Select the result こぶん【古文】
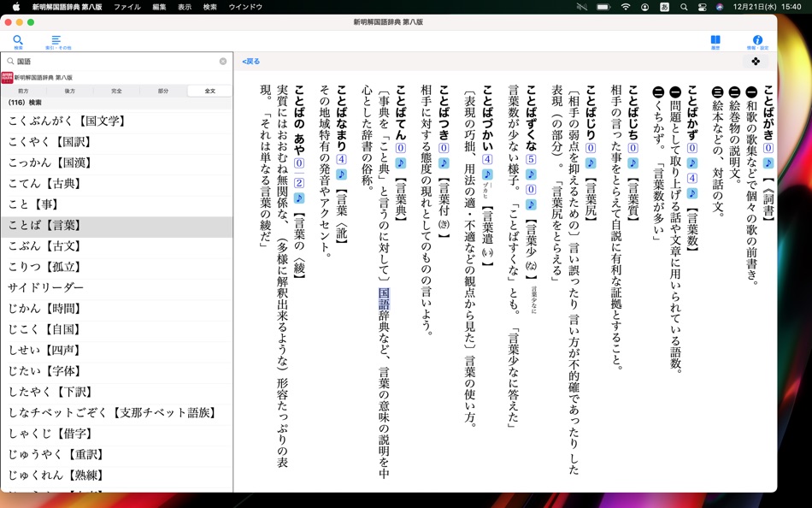This screenshot has height=508, width=812. pos(116,245)
